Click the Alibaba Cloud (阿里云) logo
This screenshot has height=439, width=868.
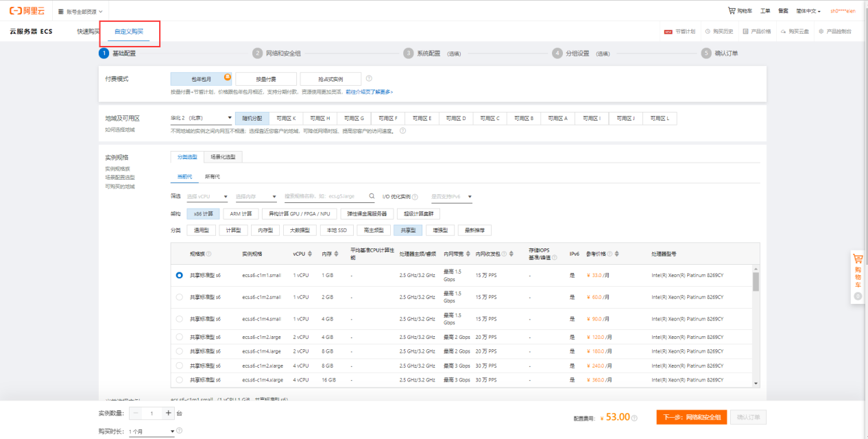27,11
